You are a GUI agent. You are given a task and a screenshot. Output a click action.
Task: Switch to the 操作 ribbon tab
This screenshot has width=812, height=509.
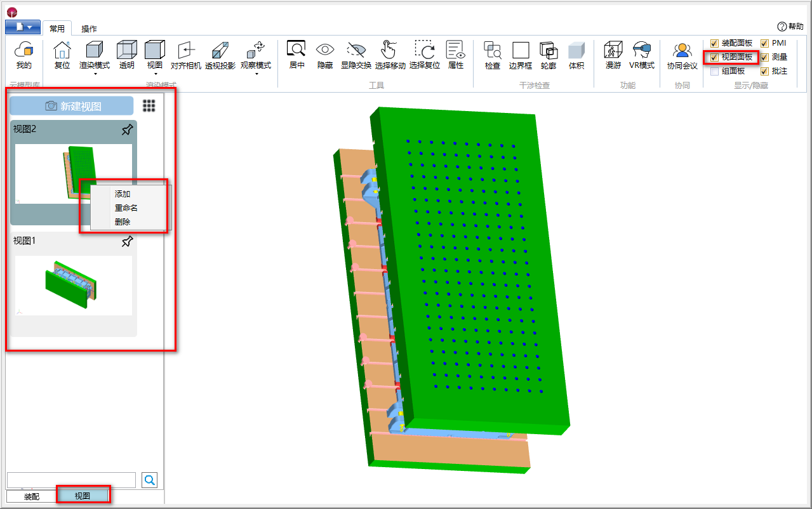click(90, 29)
